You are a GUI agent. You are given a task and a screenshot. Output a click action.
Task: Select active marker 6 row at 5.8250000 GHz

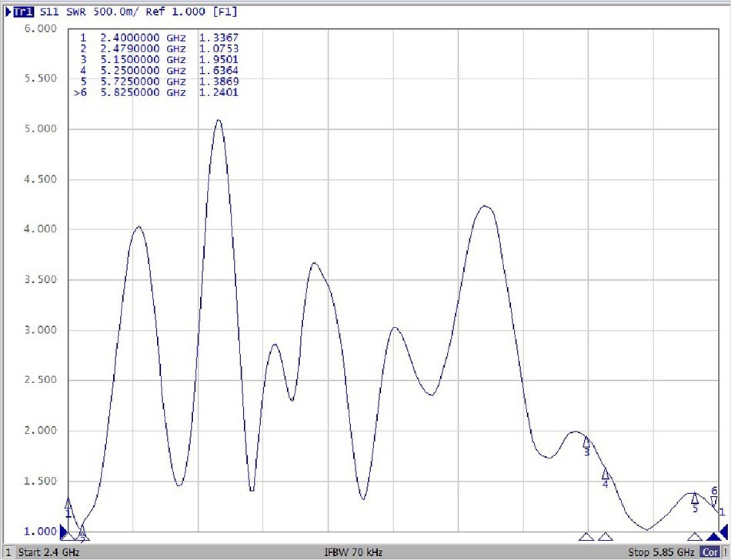coord(157,92)
